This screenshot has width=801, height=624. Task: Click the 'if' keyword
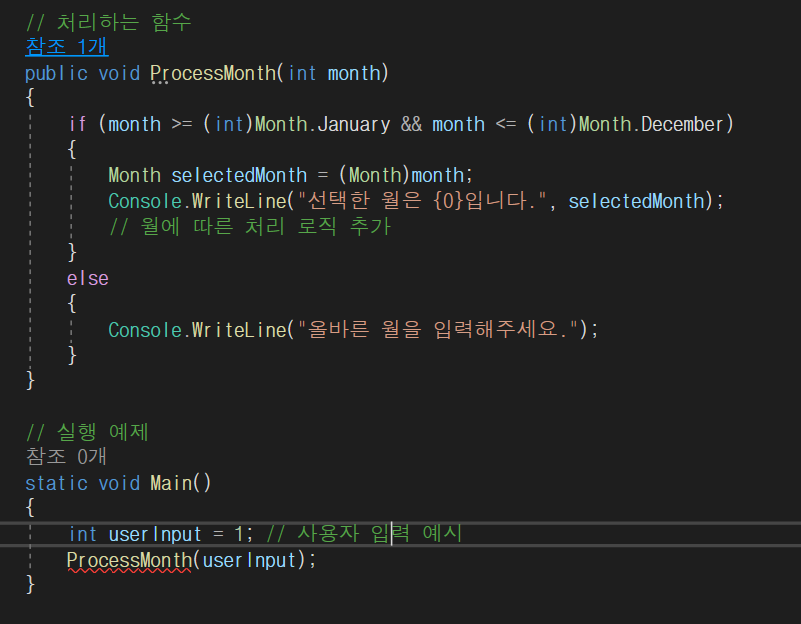[x=77, y=125]
